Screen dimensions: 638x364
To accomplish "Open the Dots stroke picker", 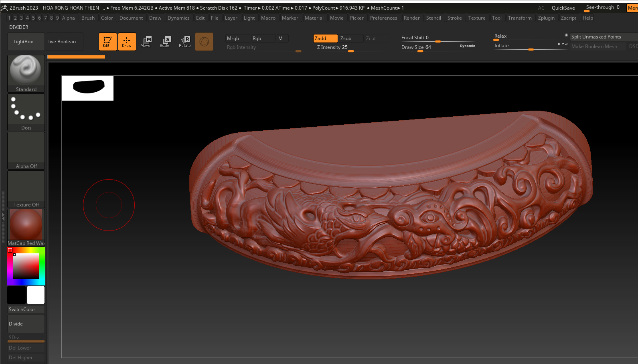I will (26, 111).
